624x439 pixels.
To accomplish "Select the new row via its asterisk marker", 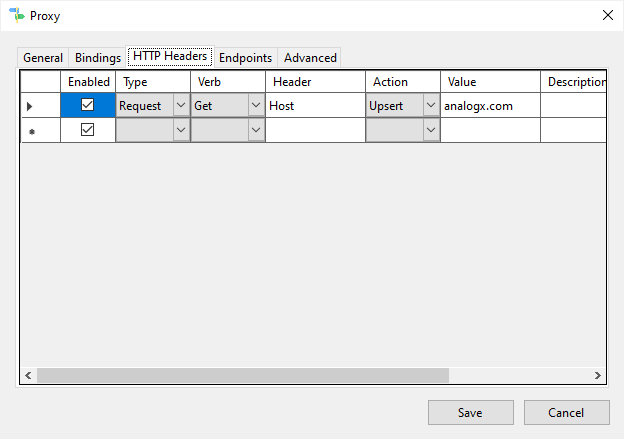I will pyautogui.click(x=40, y=130).
